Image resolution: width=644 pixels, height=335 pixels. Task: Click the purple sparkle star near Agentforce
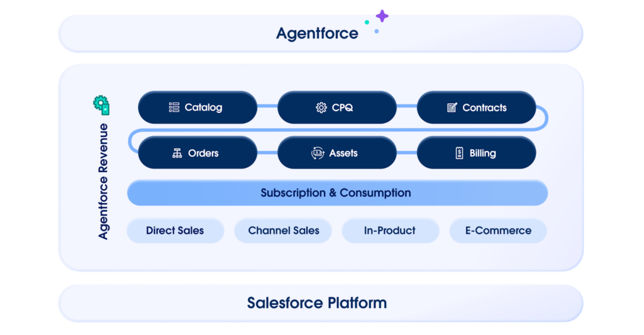[382, 16]
